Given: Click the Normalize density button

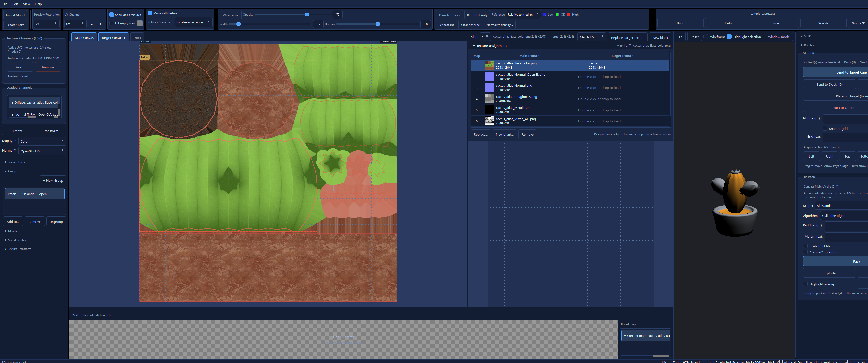Looking at the screenshot, I should (x=499, y=25).
